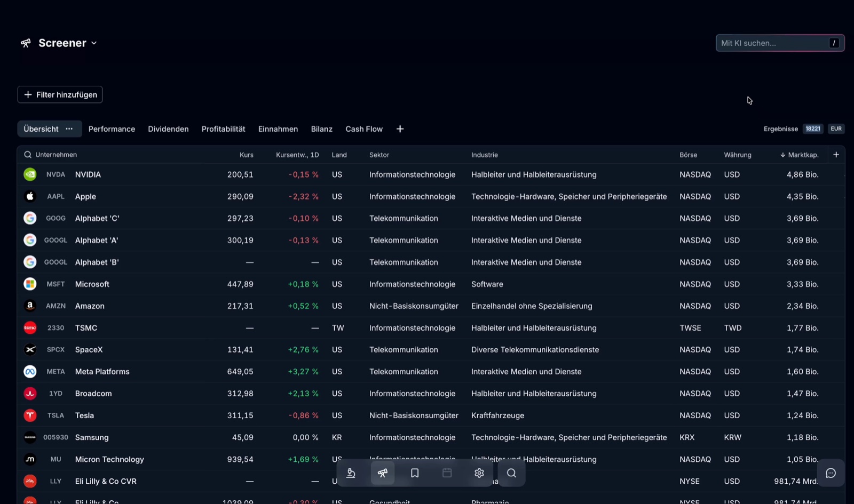The width and height of the screenshot is (854, 504).
Task: Click the Industrie column header
Action: [x=485, y=155]
